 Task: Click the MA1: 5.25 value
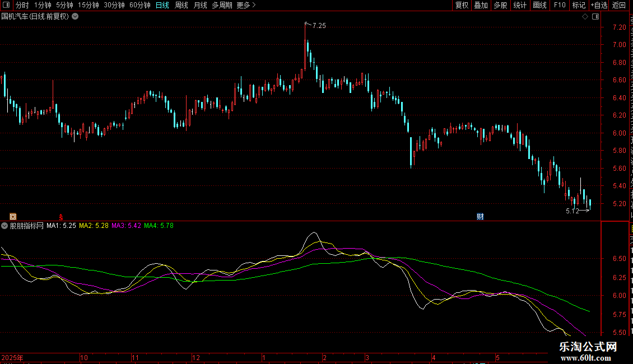62,226
